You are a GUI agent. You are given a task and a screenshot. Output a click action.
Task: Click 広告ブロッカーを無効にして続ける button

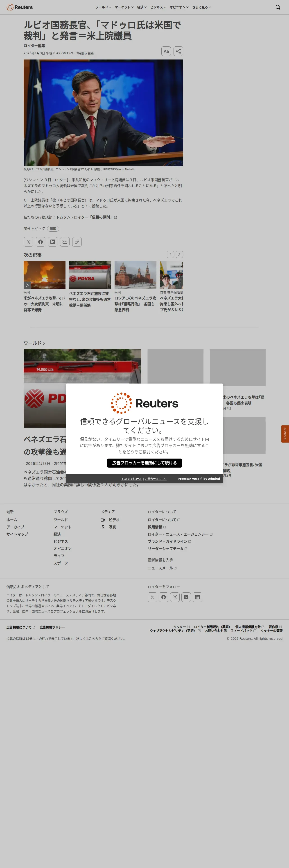pos(145,463)
